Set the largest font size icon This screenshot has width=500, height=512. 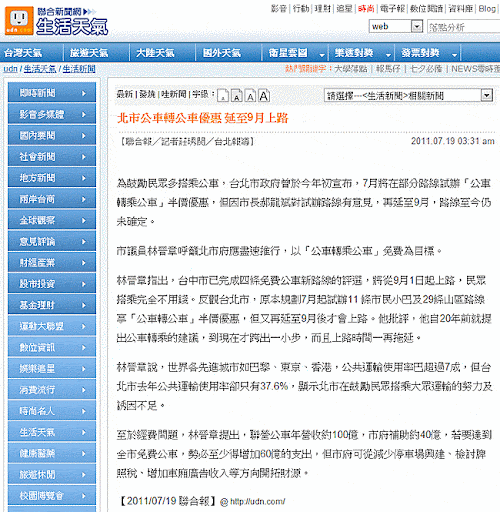click(264, 96)
